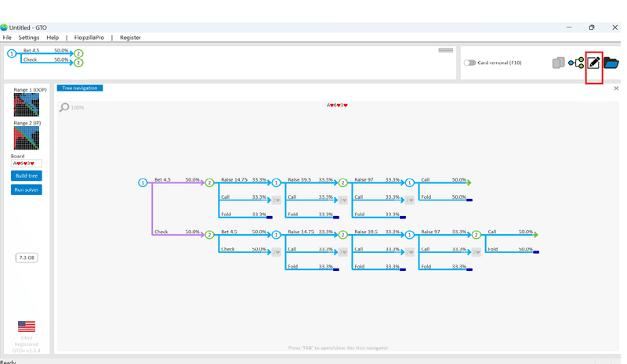Select root node 1 in the navigation tree
The height and width of the screenshot is (364, 627).
point(143,182)
